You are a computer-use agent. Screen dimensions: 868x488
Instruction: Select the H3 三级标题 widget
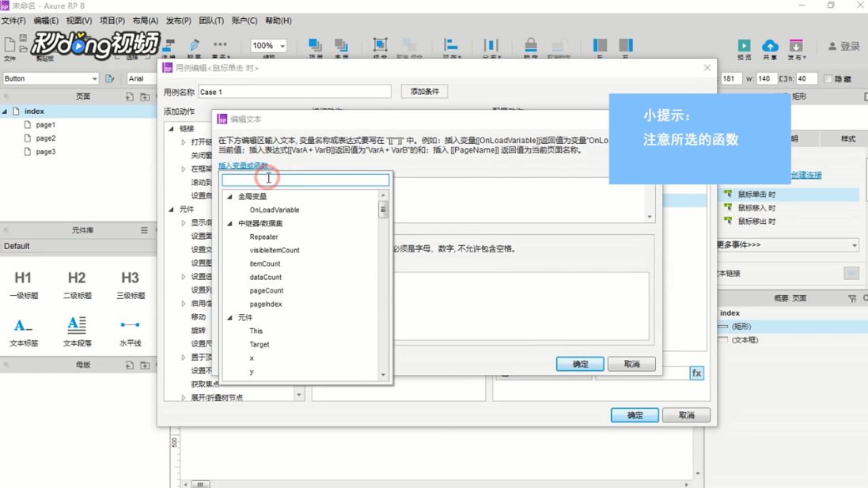(131, 285)
